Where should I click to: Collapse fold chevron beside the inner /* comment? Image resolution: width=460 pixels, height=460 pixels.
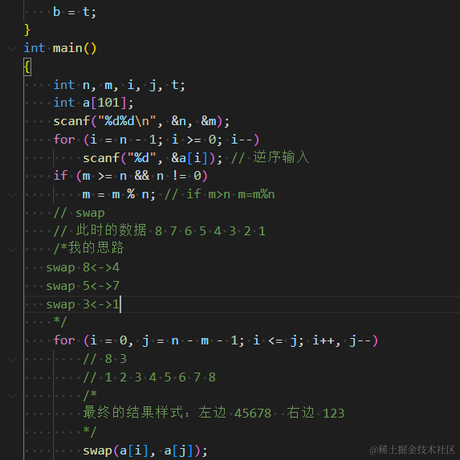click(x=12, y=396)
